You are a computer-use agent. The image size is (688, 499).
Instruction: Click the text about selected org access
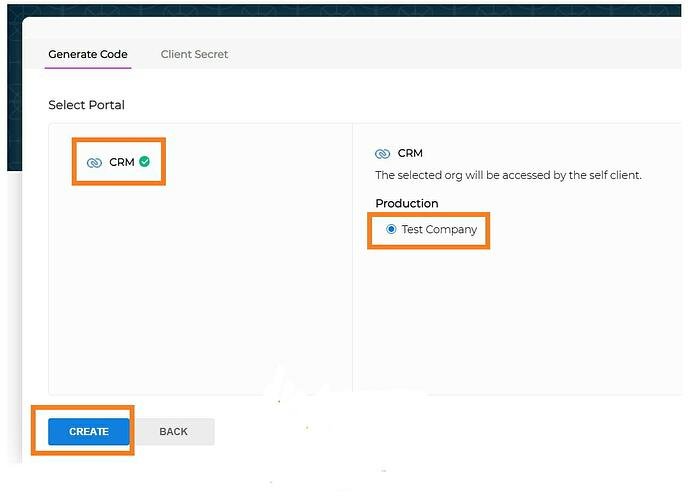click(508, 175)
